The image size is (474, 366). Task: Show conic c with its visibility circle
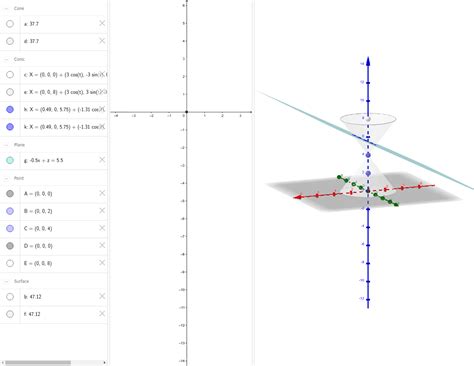pyautogui.click(x=10, y=75)
